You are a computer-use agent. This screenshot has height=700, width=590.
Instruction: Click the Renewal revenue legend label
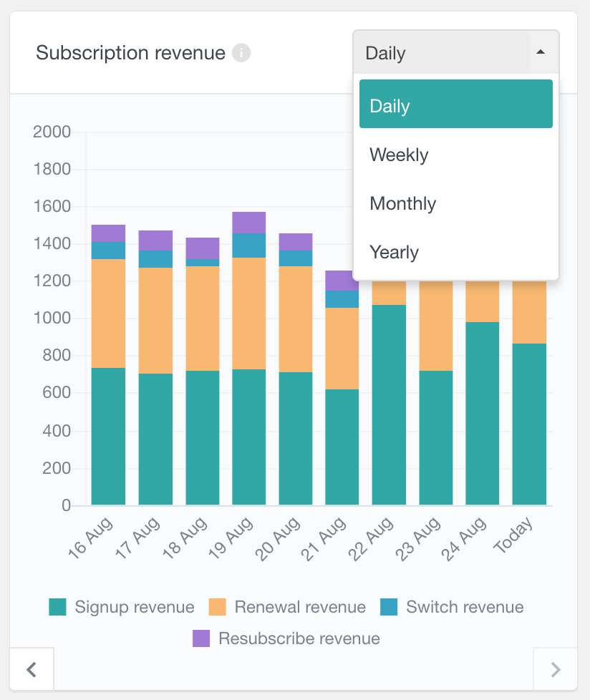[300, 607]
